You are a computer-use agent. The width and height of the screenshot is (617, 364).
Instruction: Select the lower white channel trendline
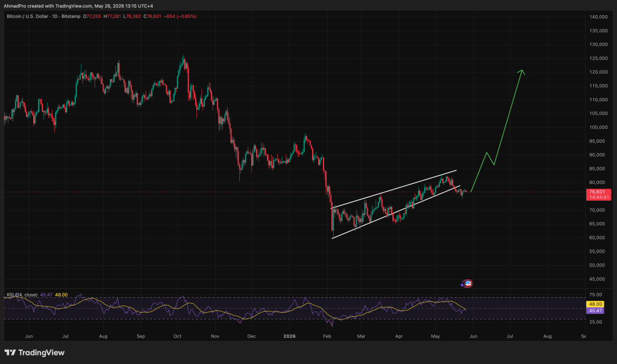pyautogui.click(x=395, y=212)
